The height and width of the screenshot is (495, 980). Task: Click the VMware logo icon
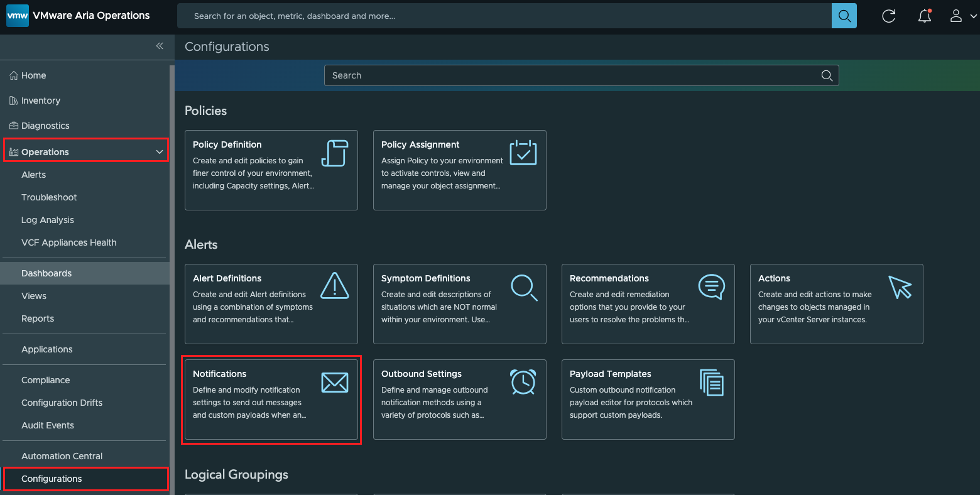click(x=17, y=16)
